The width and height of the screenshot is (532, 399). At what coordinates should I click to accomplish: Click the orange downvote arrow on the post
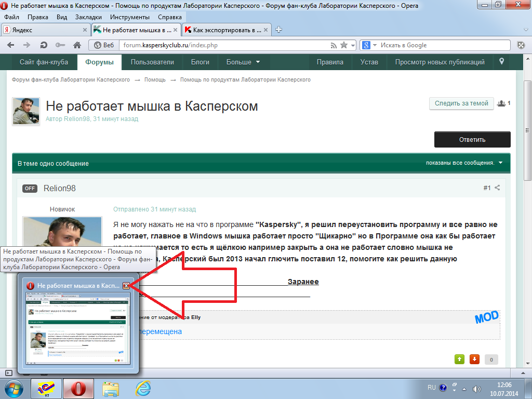pyautogui.click(x=474, y=359)
